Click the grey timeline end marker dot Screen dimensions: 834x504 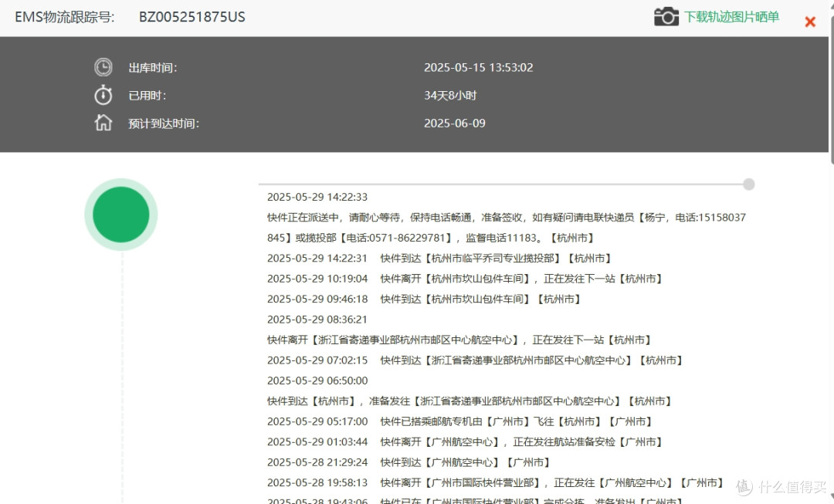pos(749,184)
